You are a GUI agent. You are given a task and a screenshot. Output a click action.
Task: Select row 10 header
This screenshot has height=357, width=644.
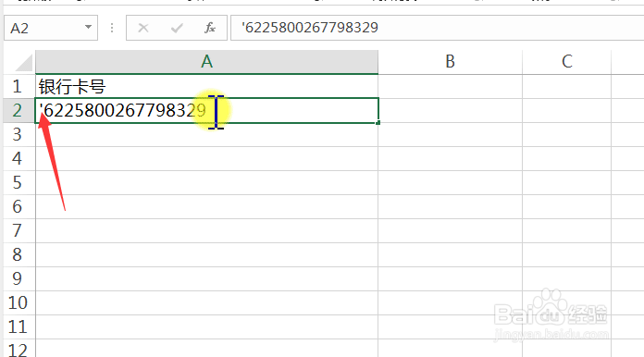[19, 302]
